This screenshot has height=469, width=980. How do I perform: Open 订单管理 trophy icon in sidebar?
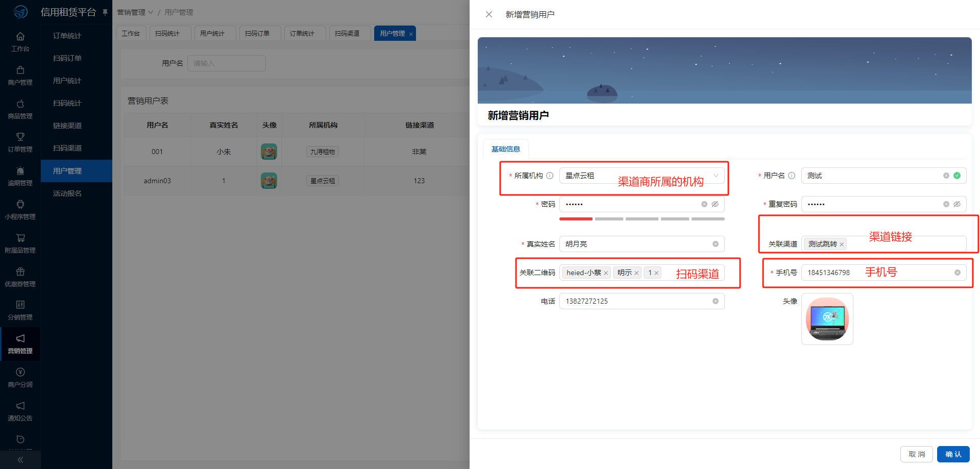click(20, 137)
